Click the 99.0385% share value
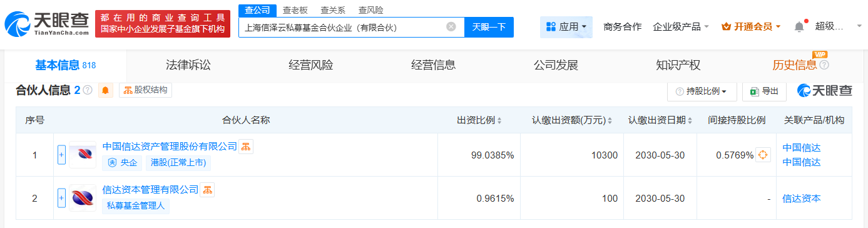 click(x=493, y=155)
